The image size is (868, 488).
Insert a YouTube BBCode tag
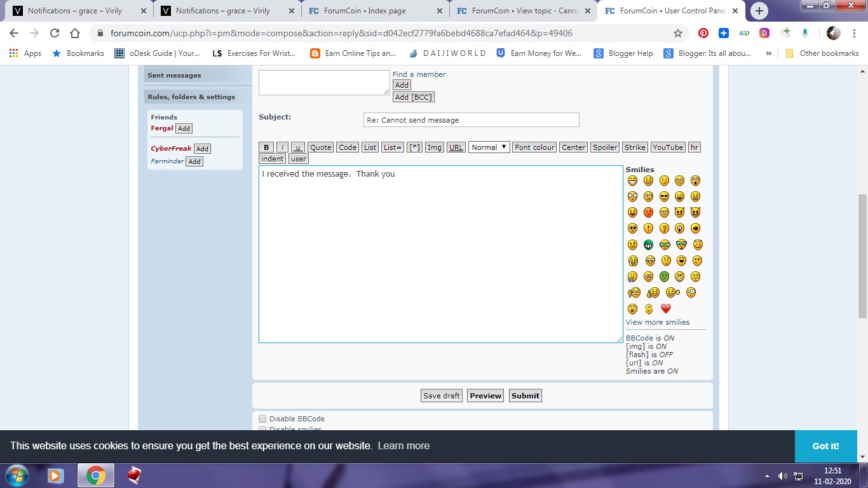click(x=668, y=147)
